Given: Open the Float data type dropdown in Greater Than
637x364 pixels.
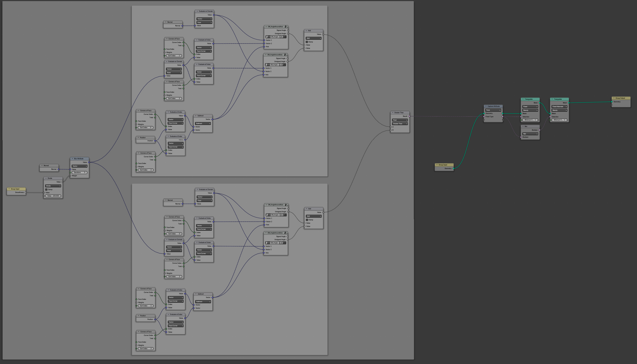Looking at the screenshot, I should [x=400, y=120].
